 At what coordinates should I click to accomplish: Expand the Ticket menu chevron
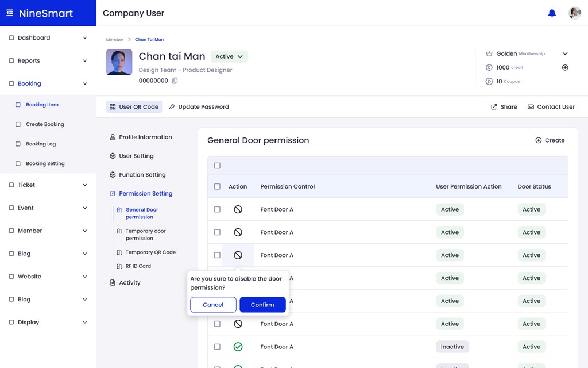85,185
